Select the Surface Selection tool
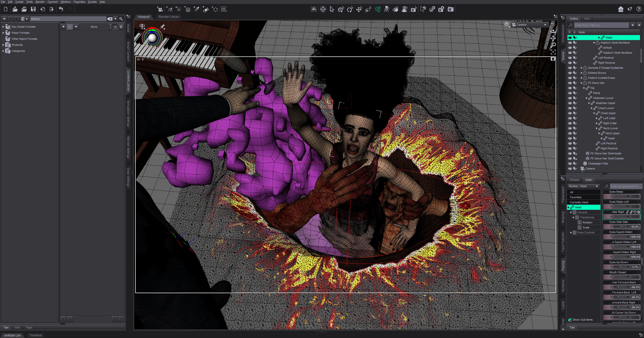The image size is (644, 338). 396,9
